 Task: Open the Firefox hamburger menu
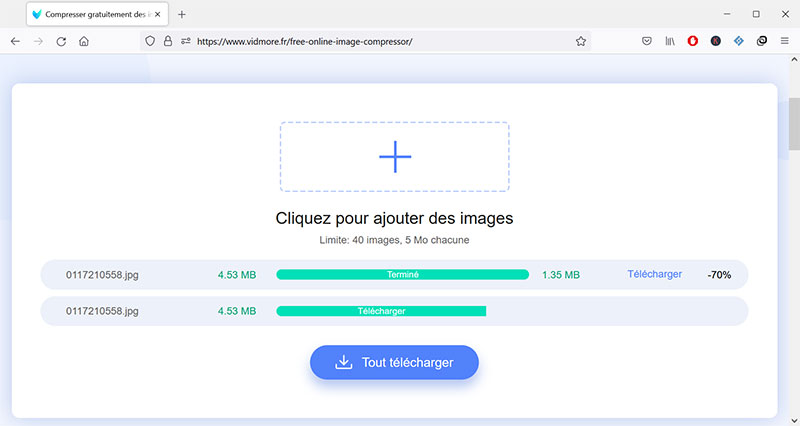click(x=784, y=41)
